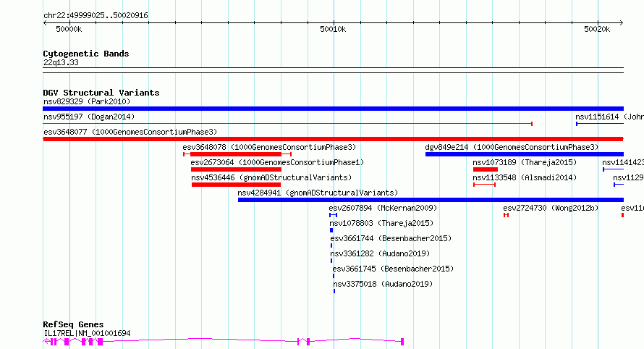The width and height of the screenshot is (644, 349).
Task: Click the esv2673064 red variant bar
Action: pyautogui.click(x=236, y=169)
